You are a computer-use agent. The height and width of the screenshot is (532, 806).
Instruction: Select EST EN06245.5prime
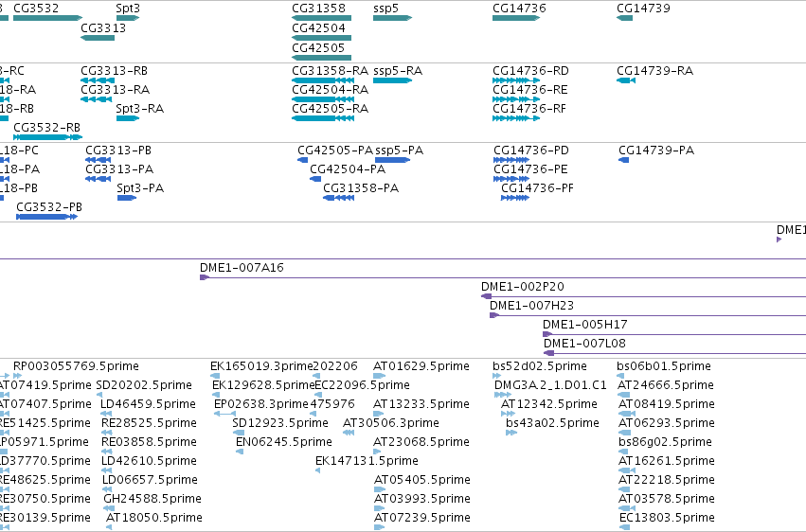240,452
